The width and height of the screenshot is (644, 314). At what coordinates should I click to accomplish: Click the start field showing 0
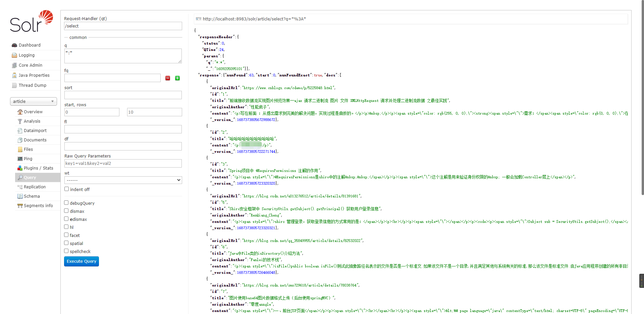tap(92, 112)
